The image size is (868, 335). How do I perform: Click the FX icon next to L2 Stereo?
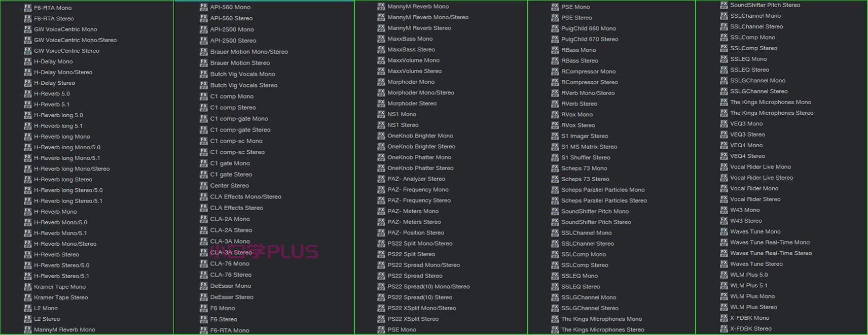(28, 319)
